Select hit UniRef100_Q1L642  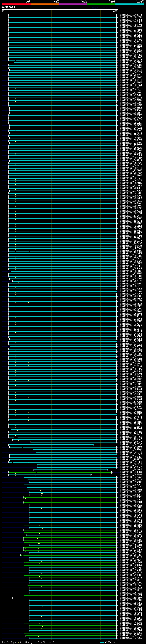click(x=131, y=454)
